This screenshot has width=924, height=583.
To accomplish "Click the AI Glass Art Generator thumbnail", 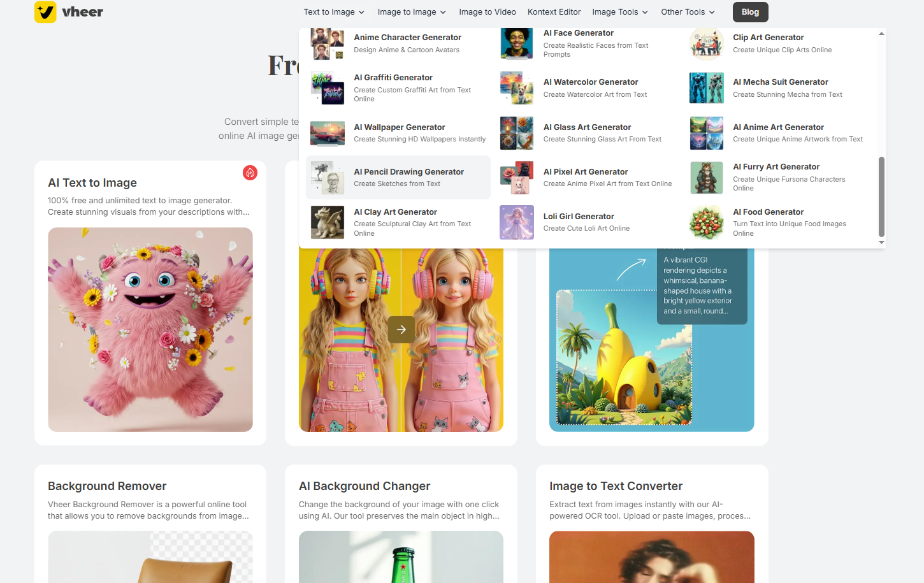I will click(517, 133).
